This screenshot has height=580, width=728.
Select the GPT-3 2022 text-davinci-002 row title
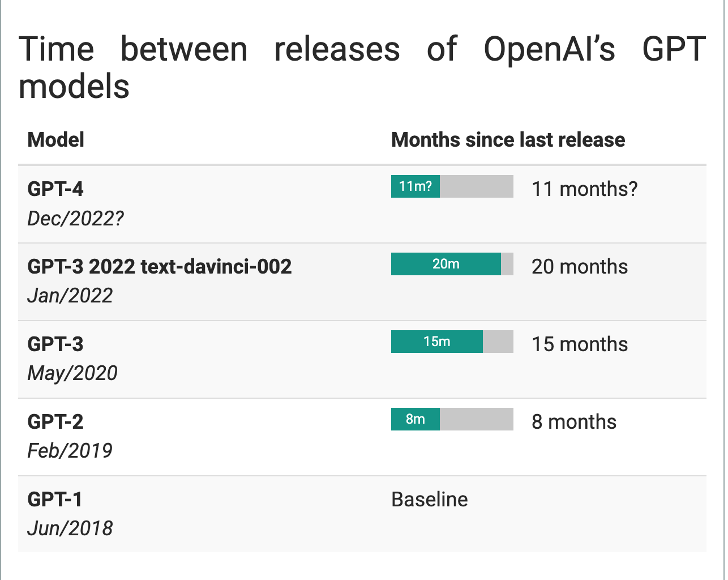[160, 267]
